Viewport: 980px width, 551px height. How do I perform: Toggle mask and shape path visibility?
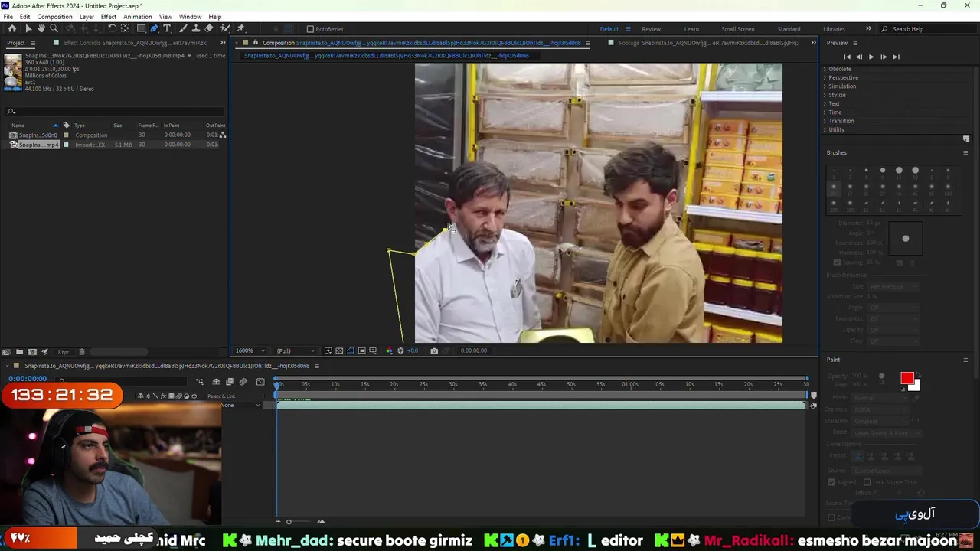[x=351, y=350]
